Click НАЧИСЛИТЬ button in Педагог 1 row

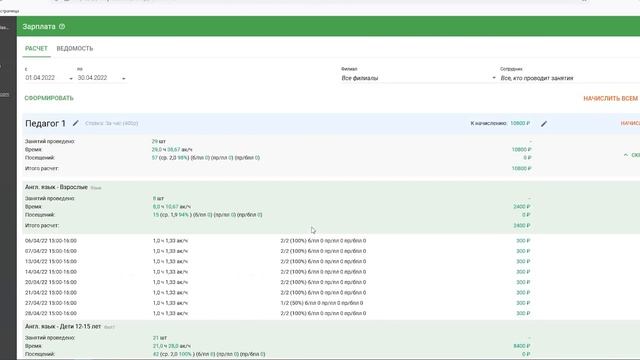pyautogui.click(x=630, y=123)
